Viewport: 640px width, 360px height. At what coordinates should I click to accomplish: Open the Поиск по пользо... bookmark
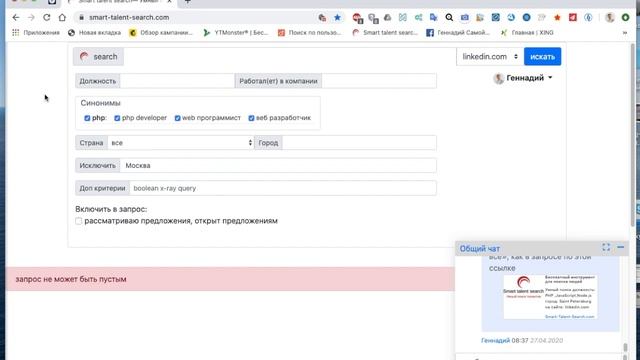click(x=310, y=33)
